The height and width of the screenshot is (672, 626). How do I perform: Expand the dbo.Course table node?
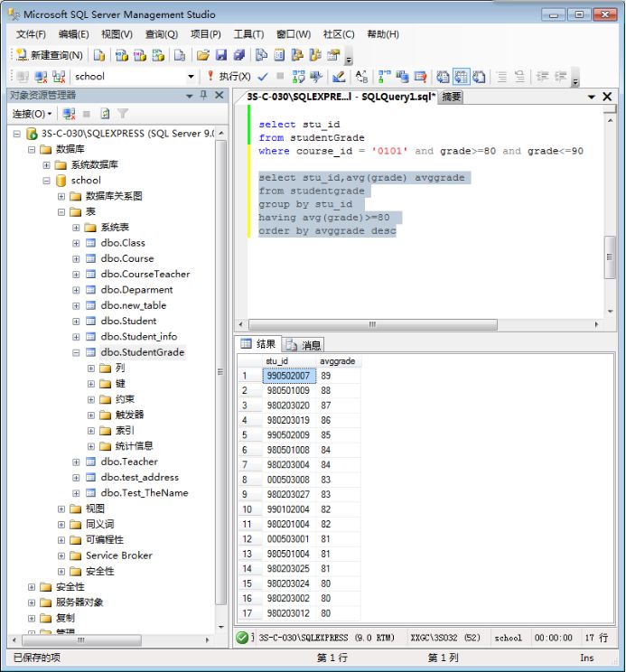click(x=76, y=259)
